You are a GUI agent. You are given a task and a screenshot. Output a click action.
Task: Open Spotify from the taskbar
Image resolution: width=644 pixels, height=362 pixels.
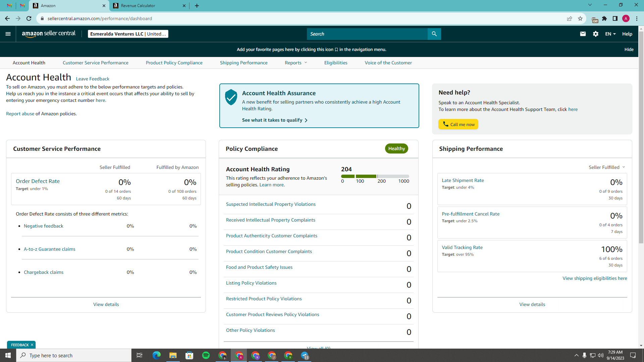pyautogui.click(x=206, y=355)
